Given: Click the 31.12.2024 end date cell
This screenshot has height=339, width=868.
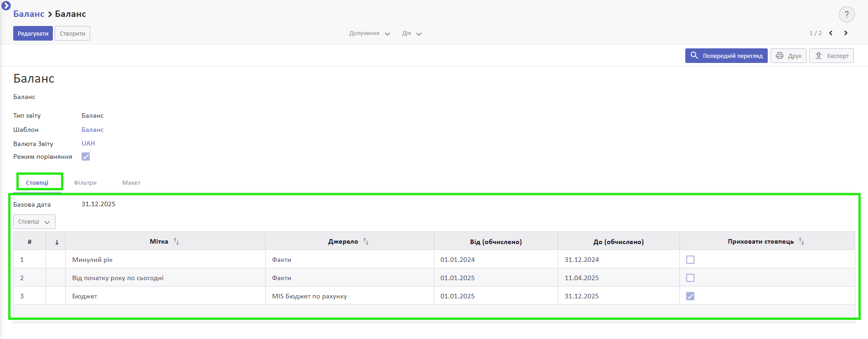Looking at the screenshot, I should [619, 260].
